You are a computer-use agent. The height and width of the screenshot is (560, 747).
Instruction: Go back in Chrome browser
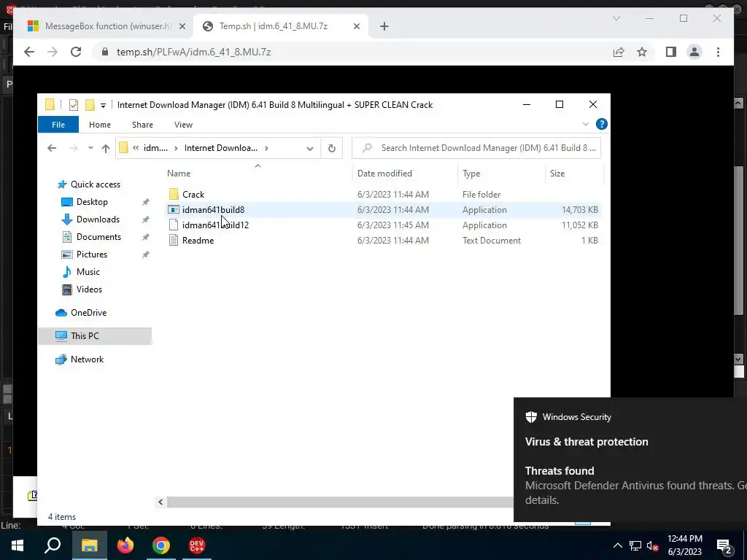point(29,52)
